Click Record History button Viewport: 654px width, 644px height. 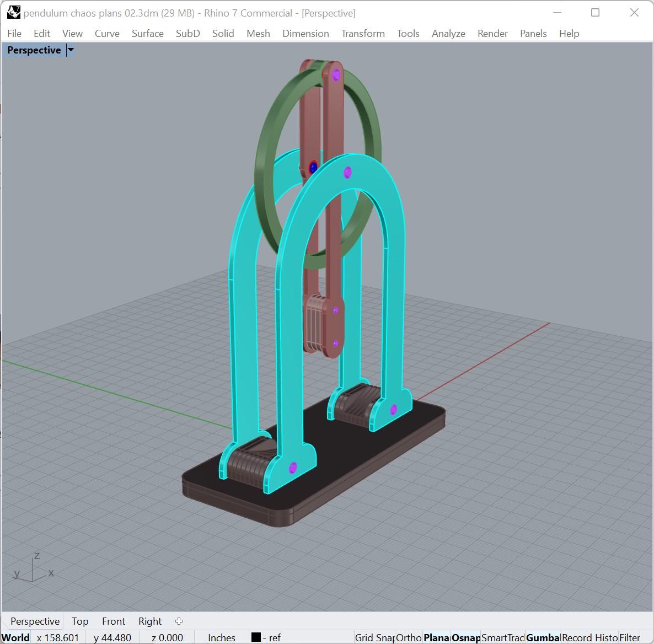coord(590,638)
